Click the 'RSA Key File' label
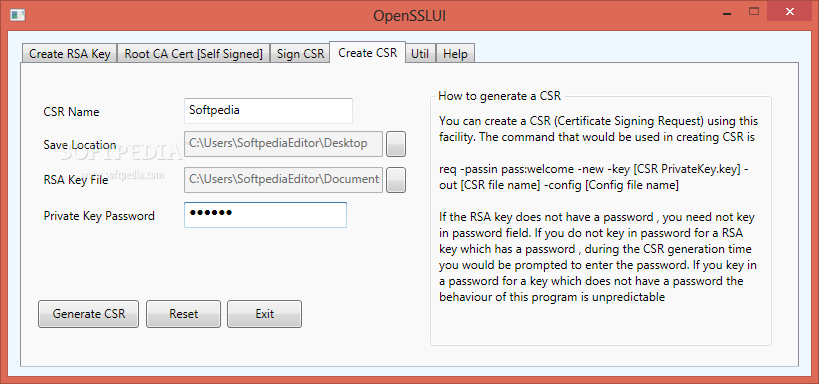Viewport: 819px width, 384px height. tap(76, 180)
